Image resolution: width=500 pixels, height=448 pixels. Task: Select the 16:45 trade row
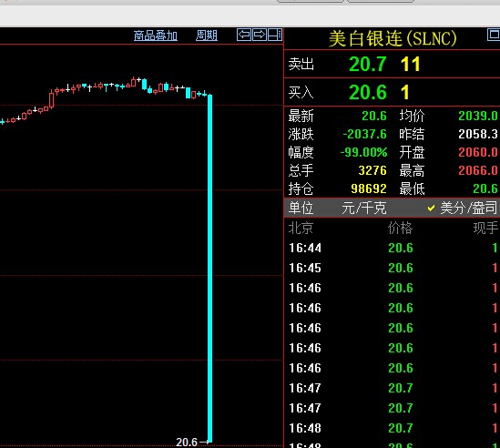[393, 268]
